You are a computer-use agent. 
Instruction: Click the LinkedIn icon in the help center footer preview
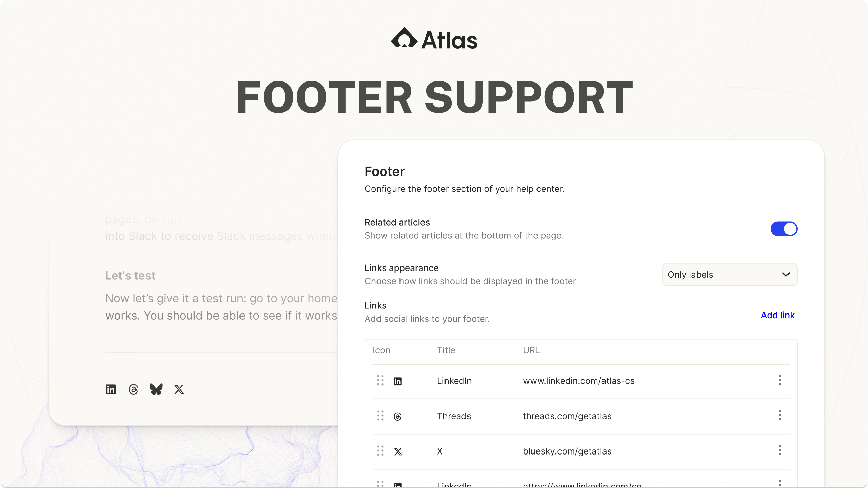(111, 389)
